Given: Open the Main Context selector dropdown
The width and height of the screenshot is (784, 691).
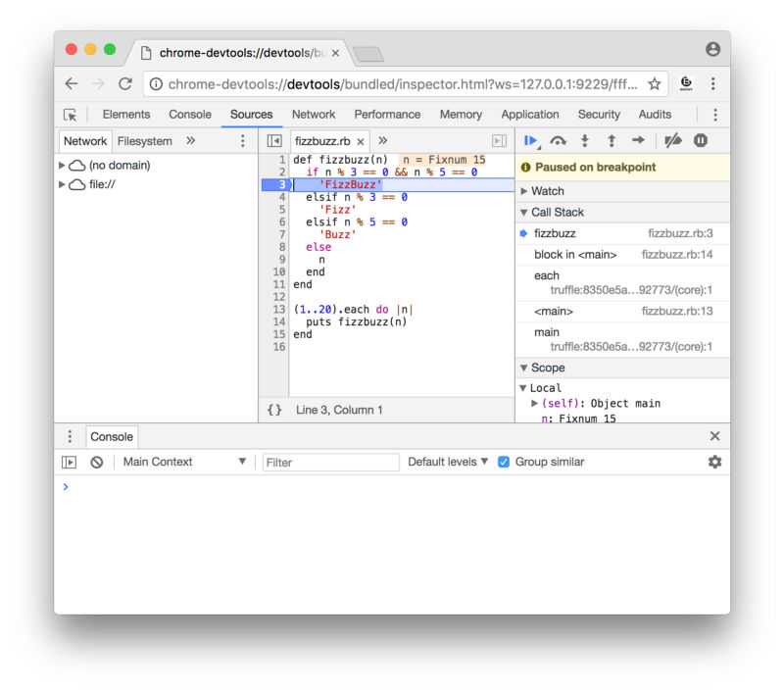Looking at the screenshot, I should (184, 462).
